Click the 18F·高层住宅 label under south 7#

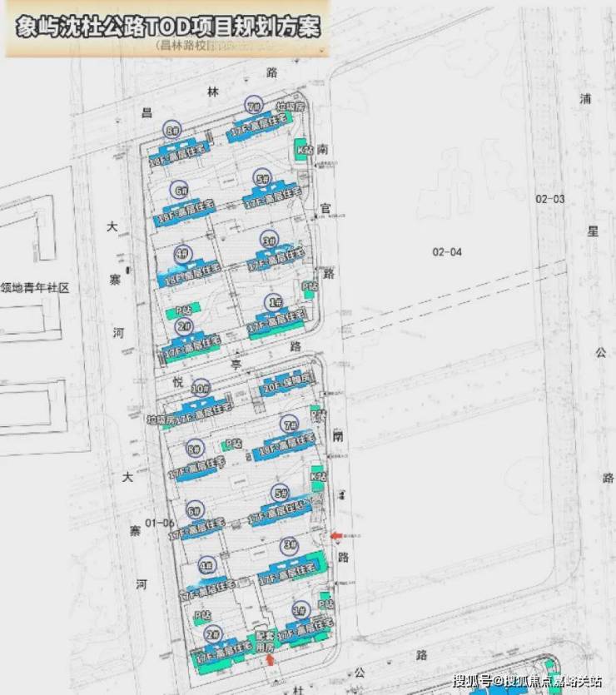[x=286, y=444]
